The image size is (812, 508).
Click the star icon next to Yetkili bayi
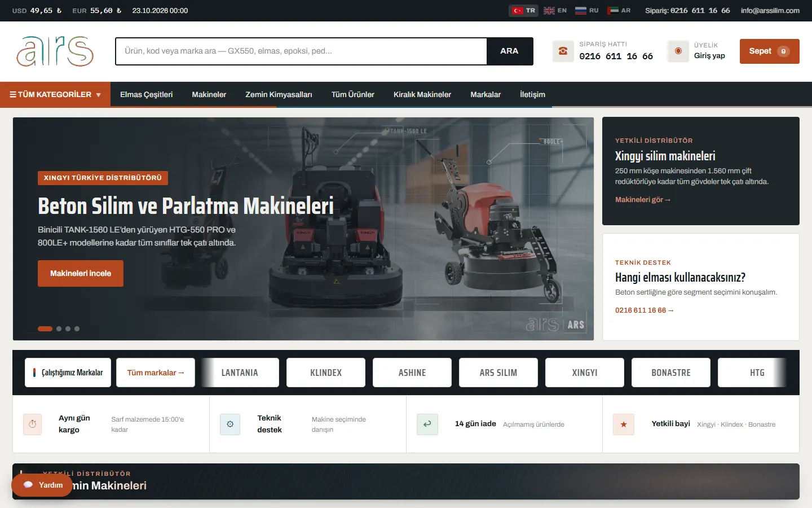tap(624, 424)
